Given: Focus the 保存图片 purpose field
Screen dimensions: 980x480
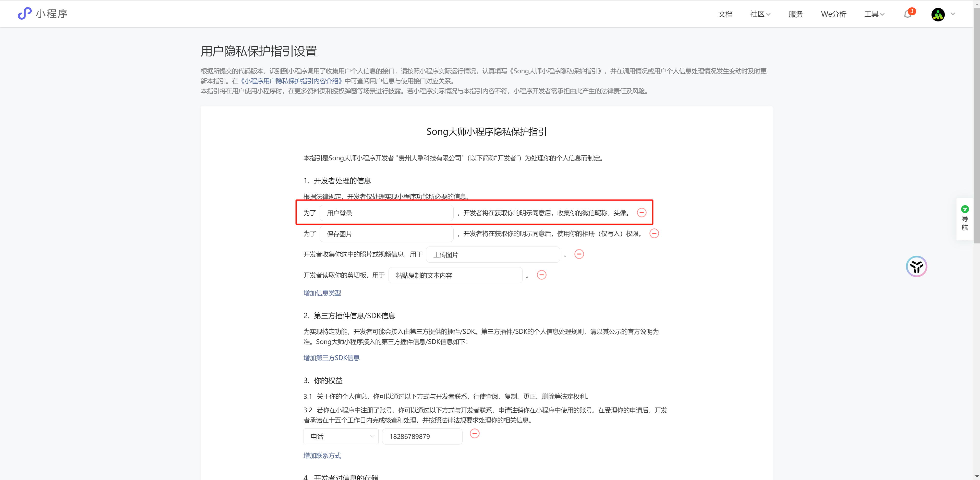Looking at the screenshot, I should 386,234.
